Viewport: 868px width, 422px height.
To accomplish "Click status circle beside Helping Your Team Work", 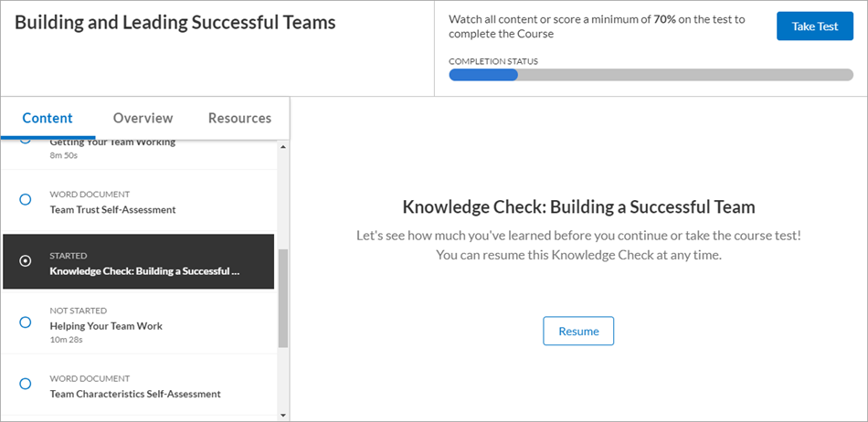I will click(26, 322).
